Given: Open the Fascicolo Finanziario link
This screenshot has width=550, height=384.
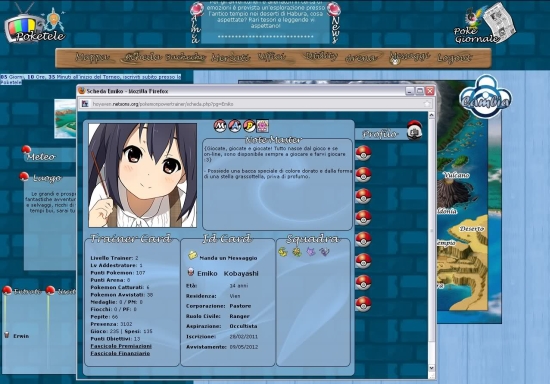Looking at the screenshot, I should pos(120,353).
